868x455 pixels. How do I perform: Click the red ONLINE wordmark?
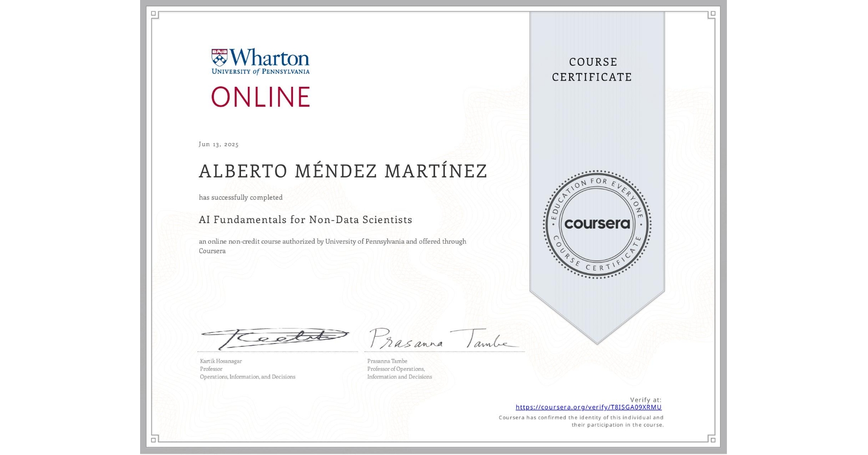[x=261, y=97]
